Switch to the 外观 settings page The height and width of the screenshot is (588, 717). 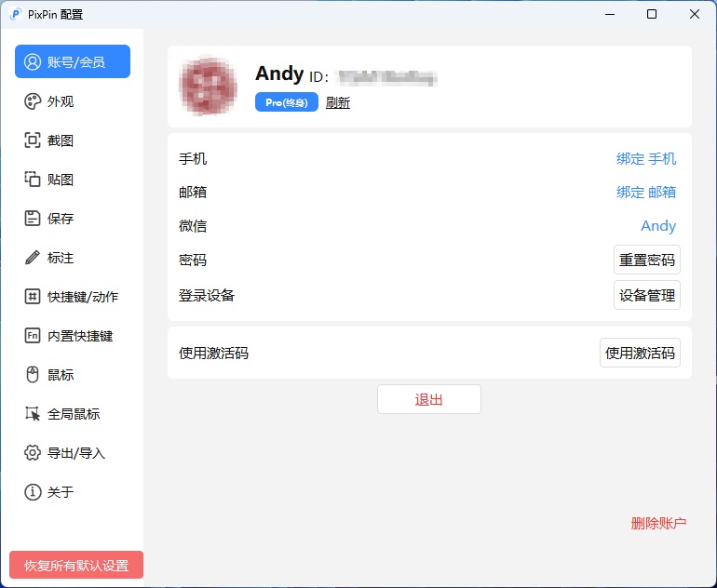[73, 101]
